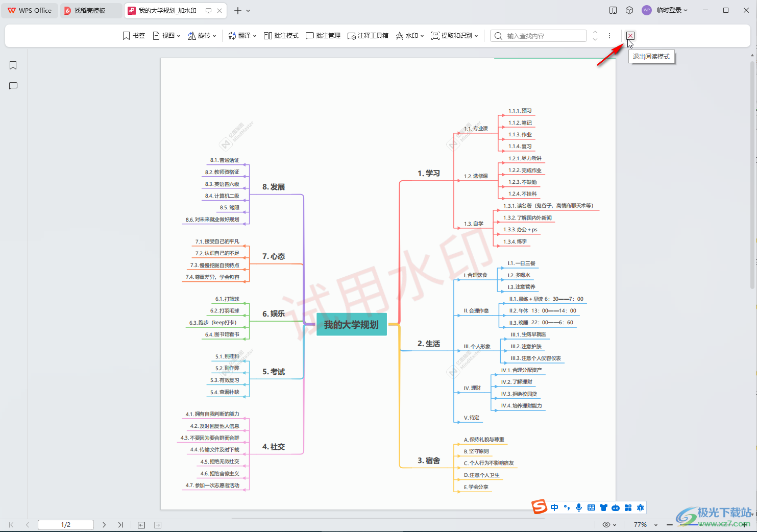Click the tab's display mode icon
Viewport: 757px width, 532px height.
click(208, 10)
